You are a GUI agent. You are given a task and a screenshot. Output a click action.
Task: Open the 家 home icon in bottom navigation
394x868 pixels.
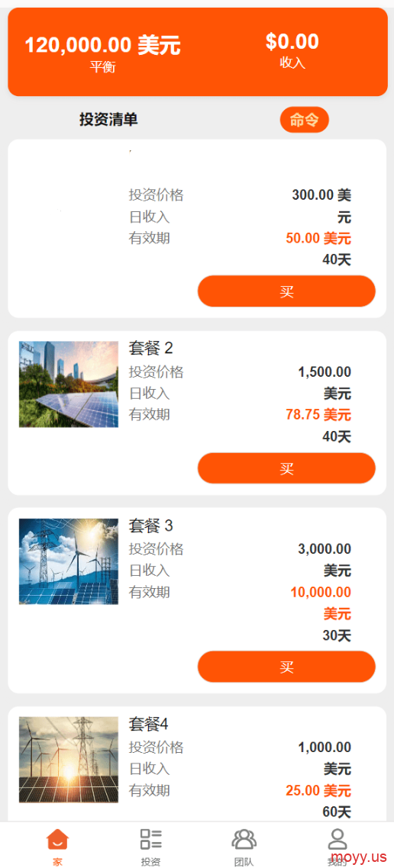(x=57, y=839)
